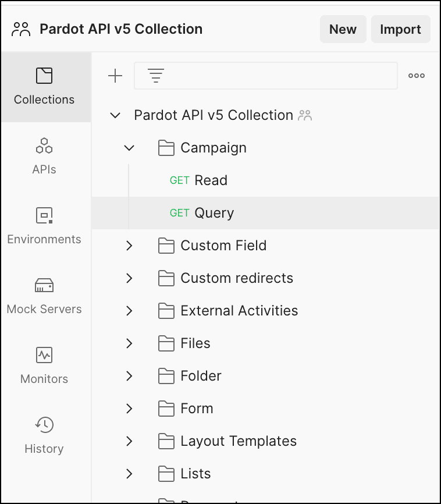Expand the External Activities folder

click(129, 311)
